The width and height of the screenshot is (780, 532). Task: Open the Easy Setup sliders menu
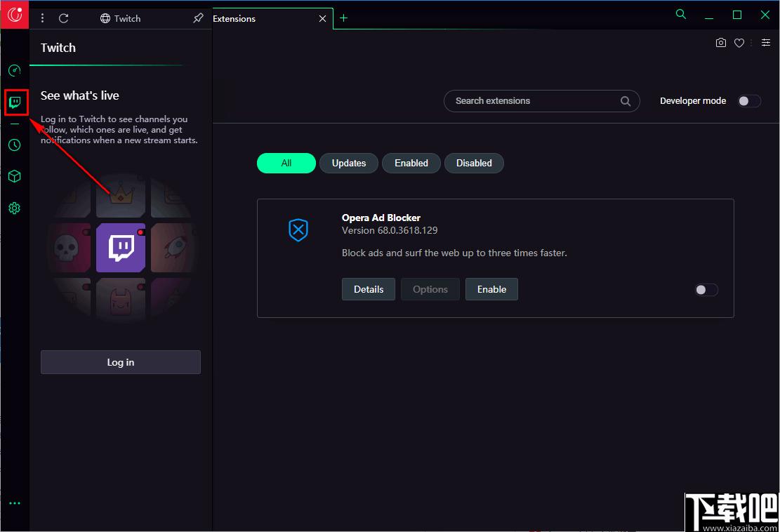pos(766,43)
